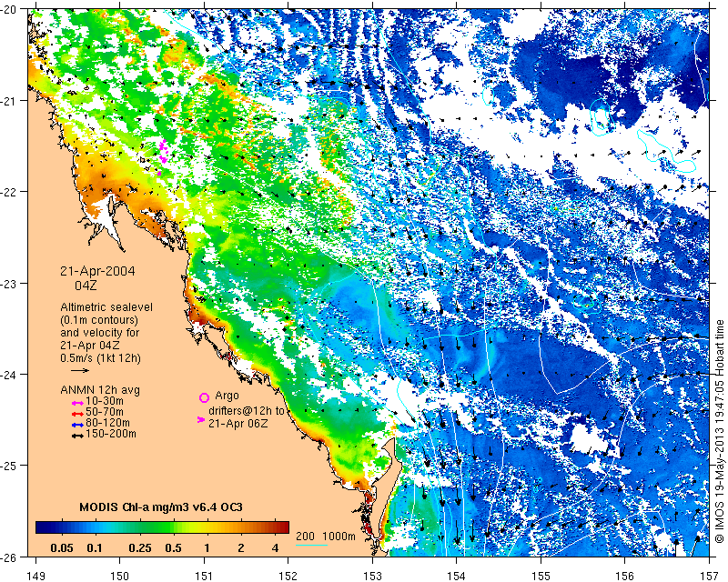The width and height of the screenshot is (728, 582).
Task: Click the magenta 10-30m arrow legend symbol
Action: click(77, 403)
